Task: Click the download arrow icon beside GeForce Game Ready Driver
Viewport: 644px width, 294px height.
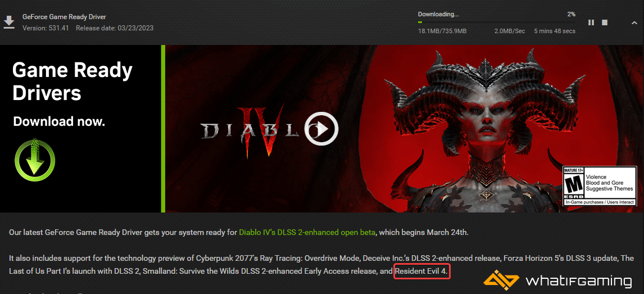Action: 9,22
